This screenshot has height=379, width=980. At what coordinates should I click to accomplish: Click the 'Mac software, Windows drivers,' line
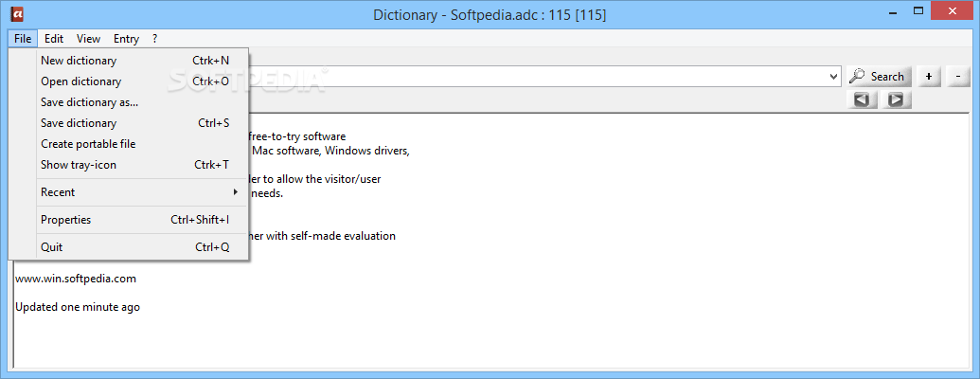pos(330,151)
